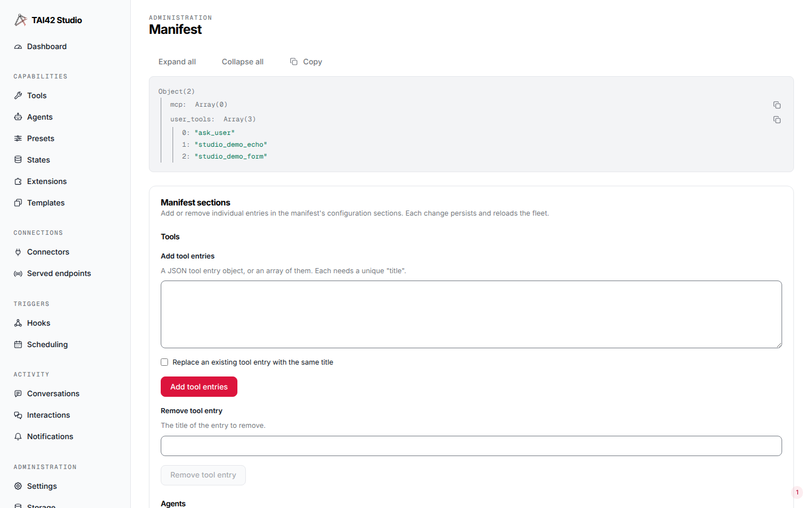Copy the manifest with Copy button
The image size is (812, 508).
[306, 62]
